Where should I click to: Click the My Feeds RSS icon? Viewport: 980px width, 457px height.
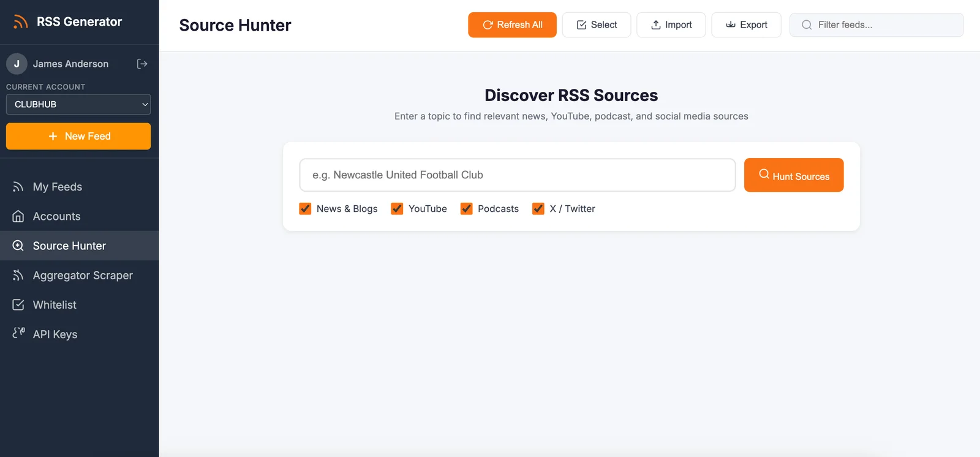click(x=18, y=187)
